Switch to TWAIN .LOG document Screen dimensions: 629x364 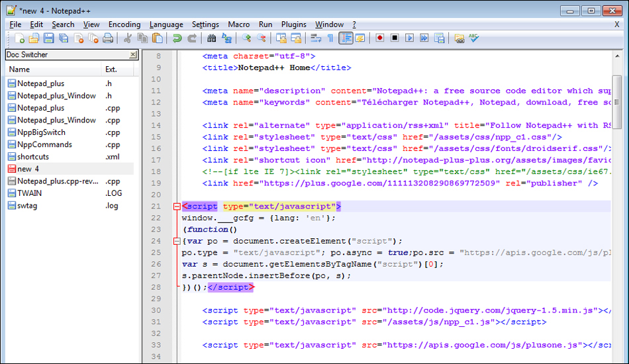70,193
